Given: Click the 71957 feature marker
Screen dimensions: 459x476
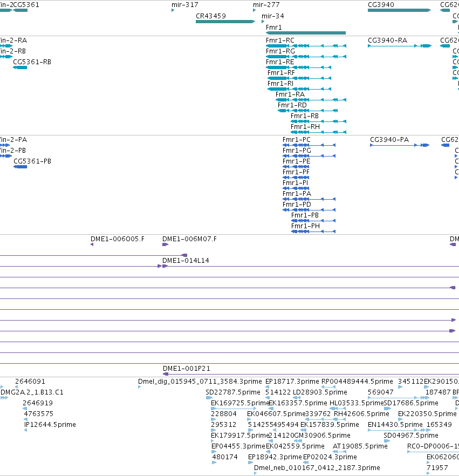Looking at the screenshot, I should click(428, 473).
